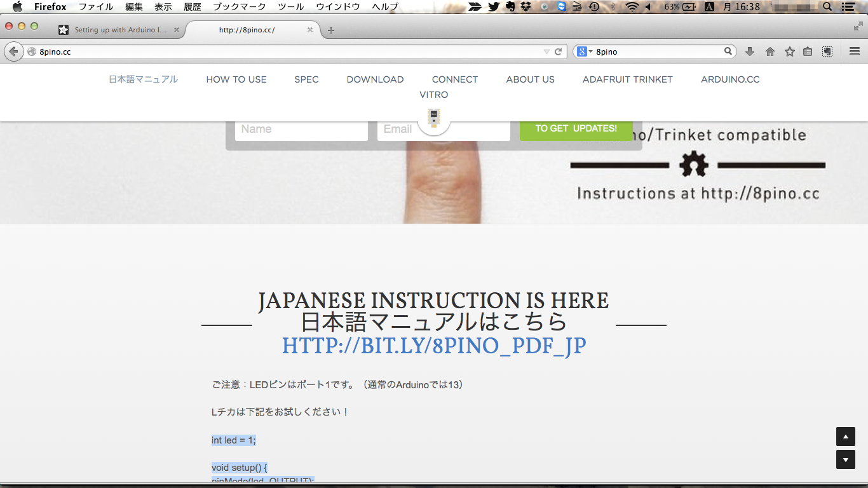Open the Firefox downloads arrow icon

pos(750,52)
